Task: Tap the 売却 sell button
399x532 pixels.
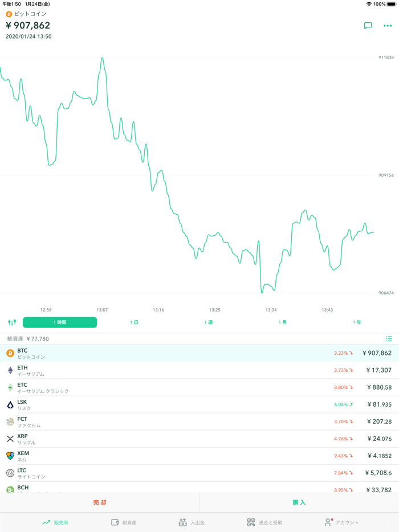Action: click(99, 502)
